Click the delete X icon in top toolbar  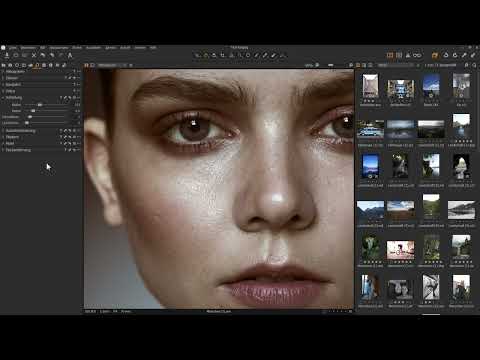34,55
